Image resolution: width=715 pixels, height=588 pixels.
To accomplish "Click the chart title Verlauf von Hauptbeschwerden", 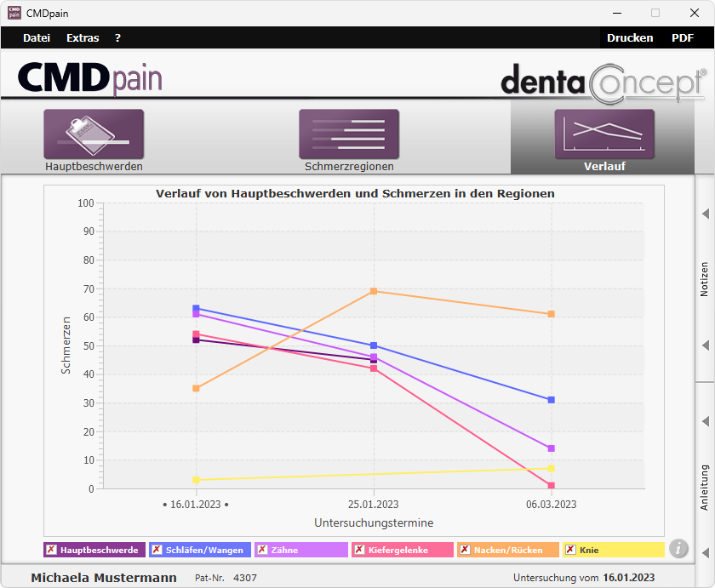I will click(355, 193).
